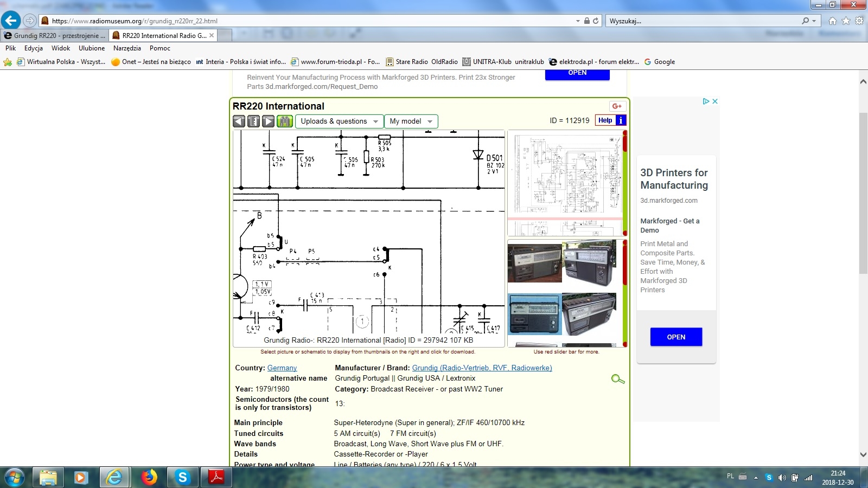Expand the My model dropdown
Image resolution: width=868 pixels, height=488 pixels.
(411, 121)
